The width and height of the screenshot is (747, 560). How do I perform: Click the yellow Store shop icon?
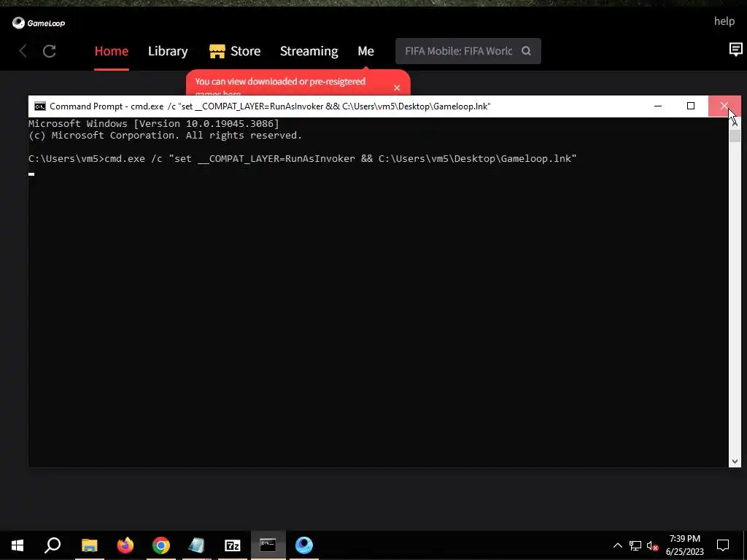tap(217, 51)
